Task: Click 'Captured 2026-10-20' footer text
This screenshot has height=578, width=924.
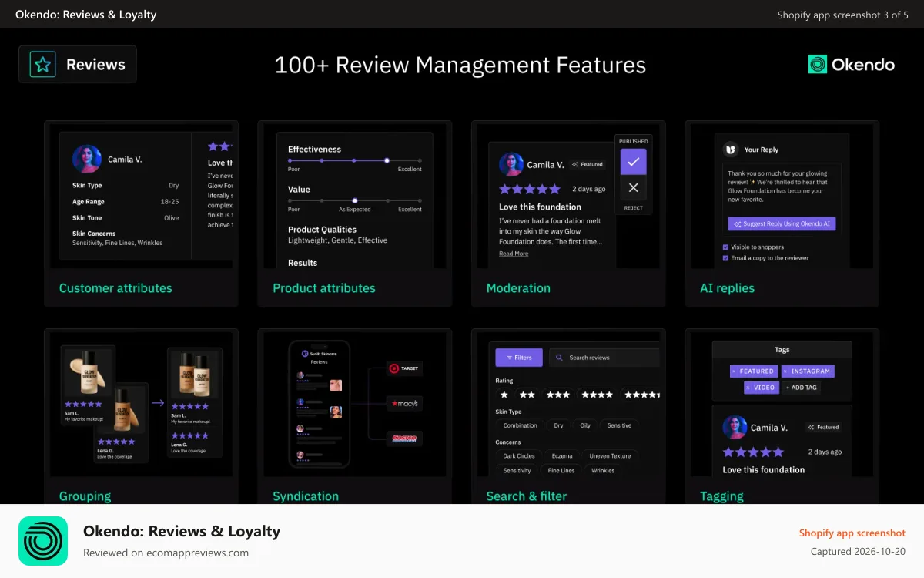Action: click(858, 551)
